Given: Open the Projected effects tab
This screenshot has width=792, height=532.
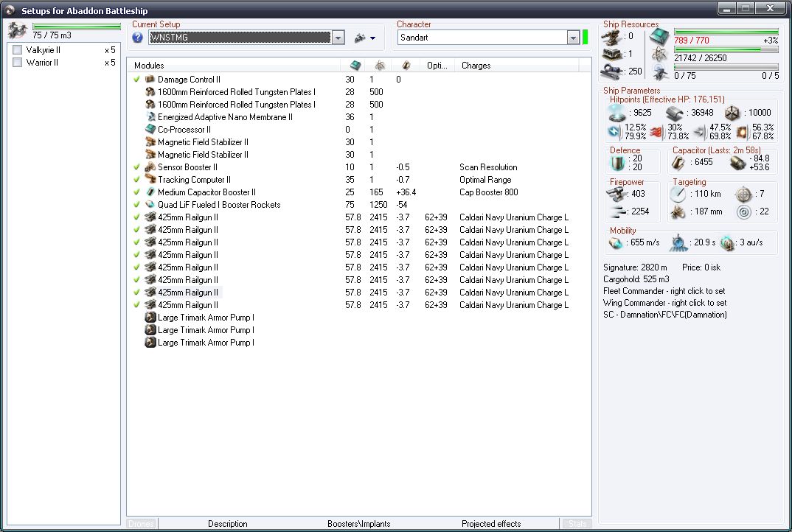Looking at the screenshot, I should click(x=491, y=524).
